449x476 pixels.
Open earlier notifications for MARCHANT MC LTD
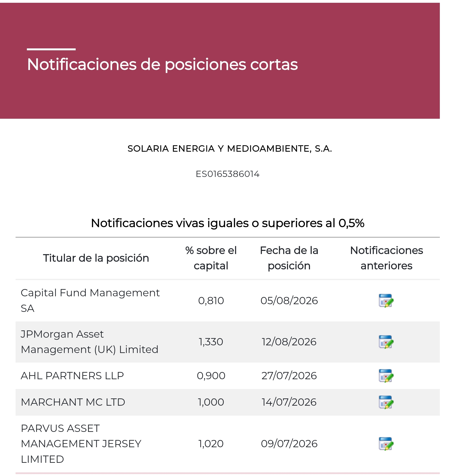[386, 402]
